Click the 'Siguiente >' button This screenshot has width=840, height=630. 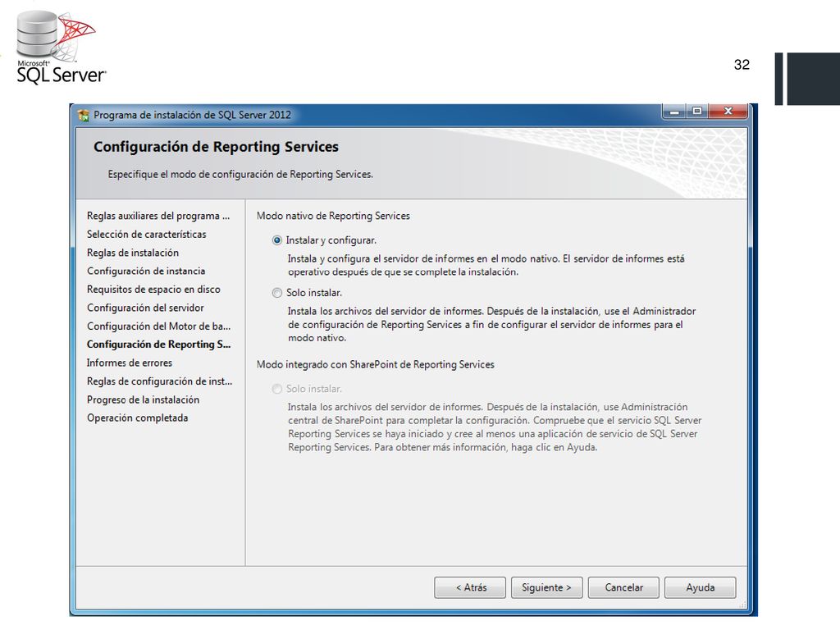(546, 587)
